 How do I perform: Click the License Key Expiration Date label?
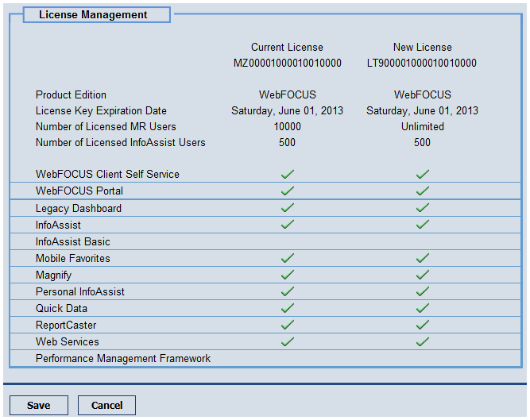(x=101, y=110)
